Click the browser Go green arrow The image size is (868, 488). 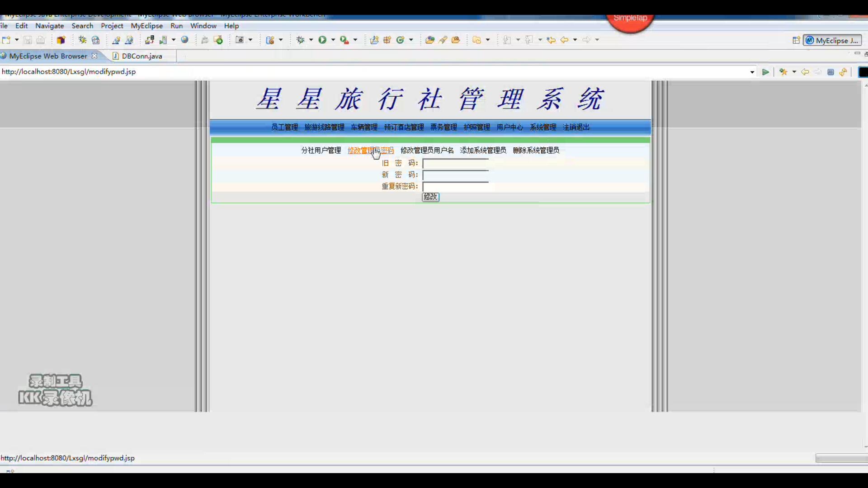pyautogui.click(x=766, y=72)
